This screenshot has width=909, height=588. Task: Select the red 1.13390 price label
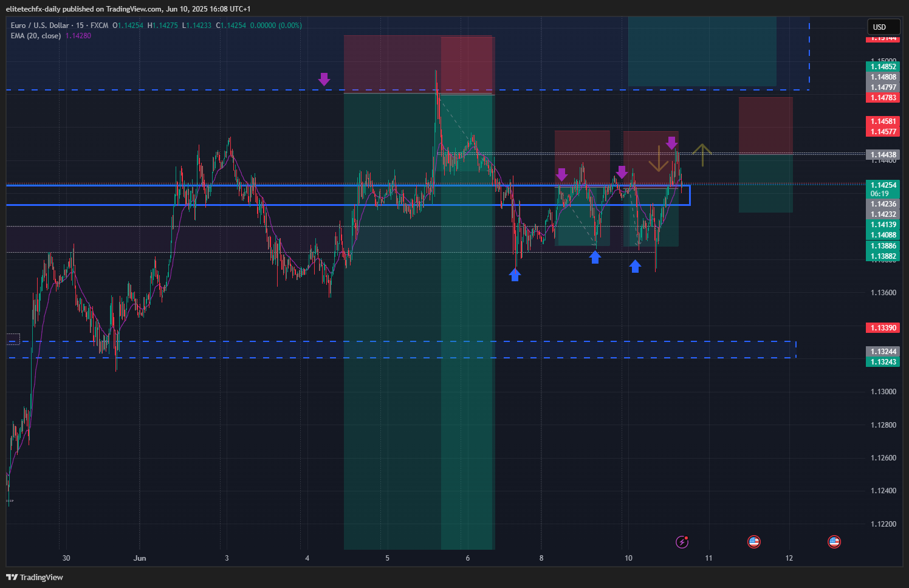[x=883, y=328]
